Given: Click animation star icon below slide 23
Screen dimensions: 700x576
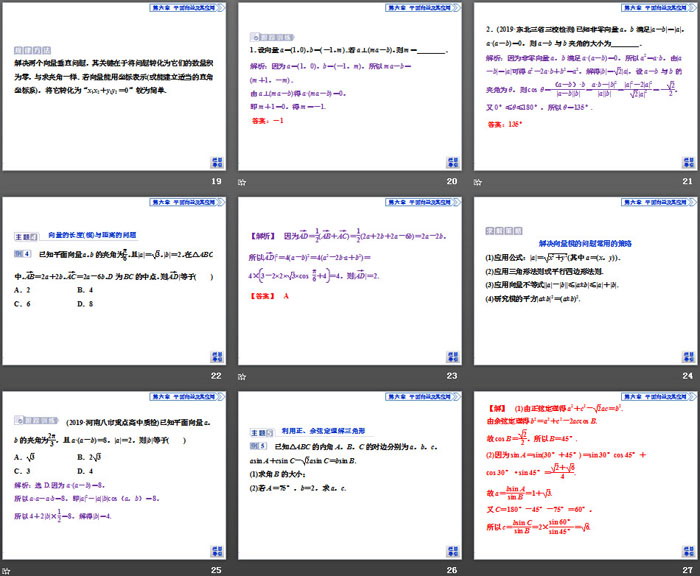Looking at the screenshot, I should click(242, 377).
